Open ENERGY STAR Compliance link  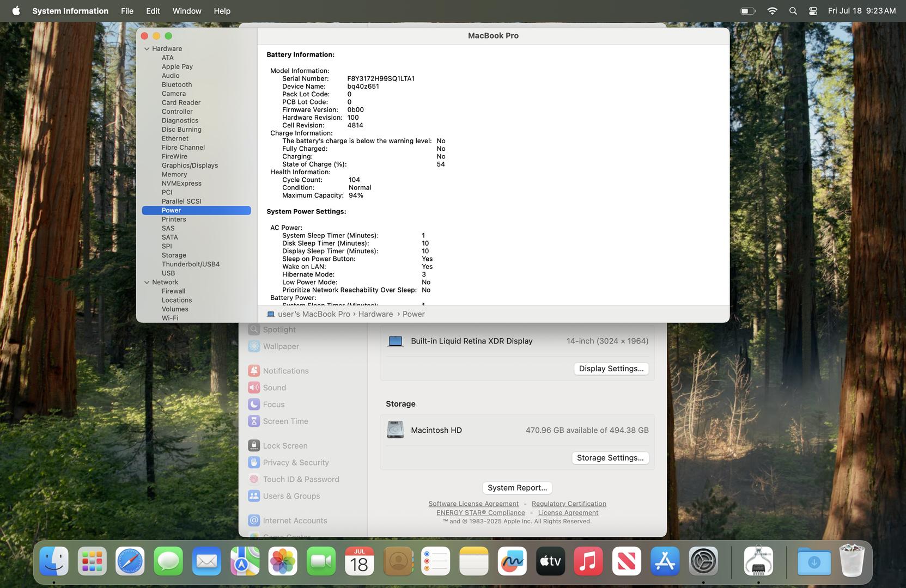(x=481, y=513)
